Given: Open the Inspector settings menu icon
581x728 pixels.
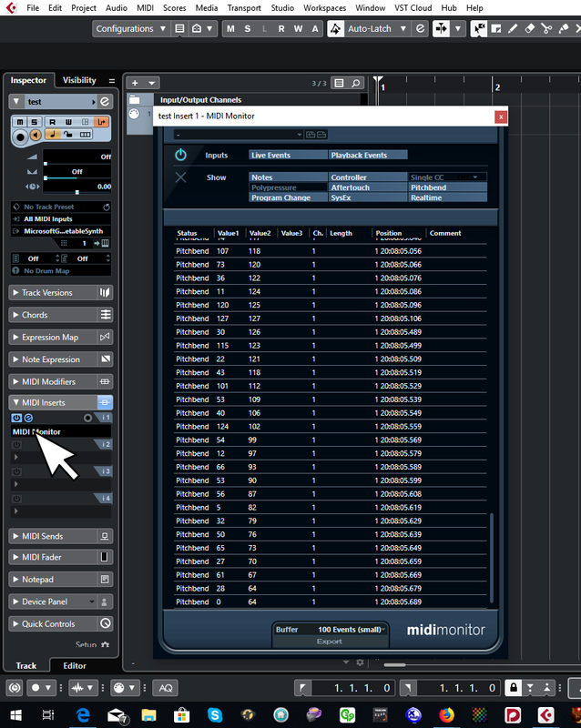Looking at the screenshot, I should click(111, 80).
